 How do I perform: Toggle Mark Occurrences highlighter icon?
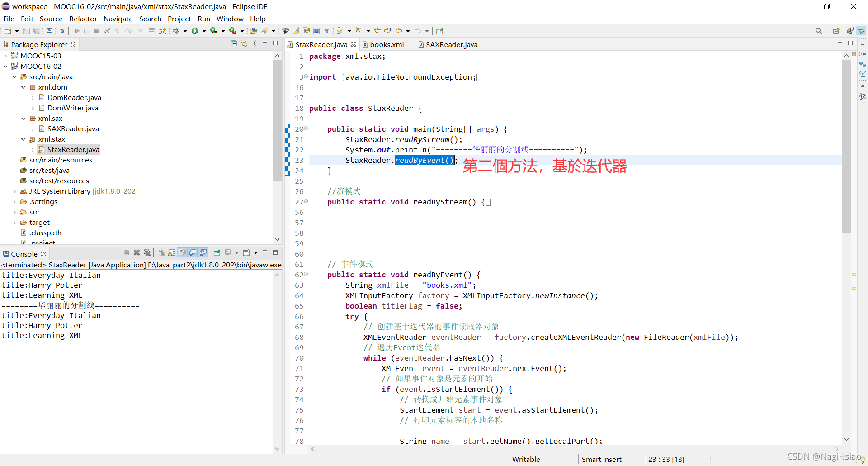click(x=296, y=31)
